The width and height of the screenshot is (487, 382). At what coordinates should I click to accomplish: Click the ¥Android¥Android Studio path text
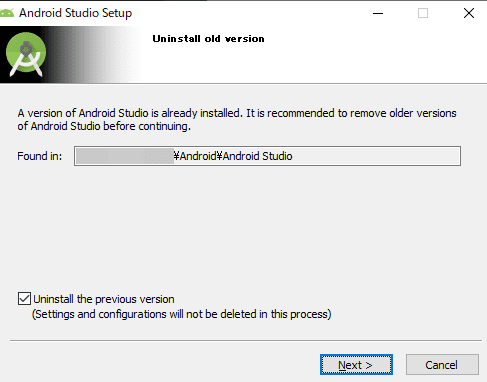(233, 156)
